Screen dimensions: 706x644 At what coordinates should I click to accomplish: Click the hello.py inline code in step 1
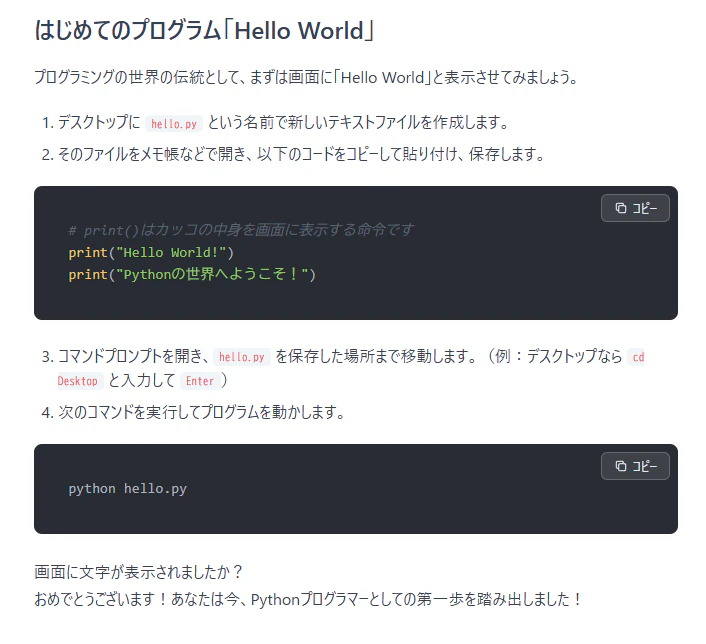(x=174, y=123)
